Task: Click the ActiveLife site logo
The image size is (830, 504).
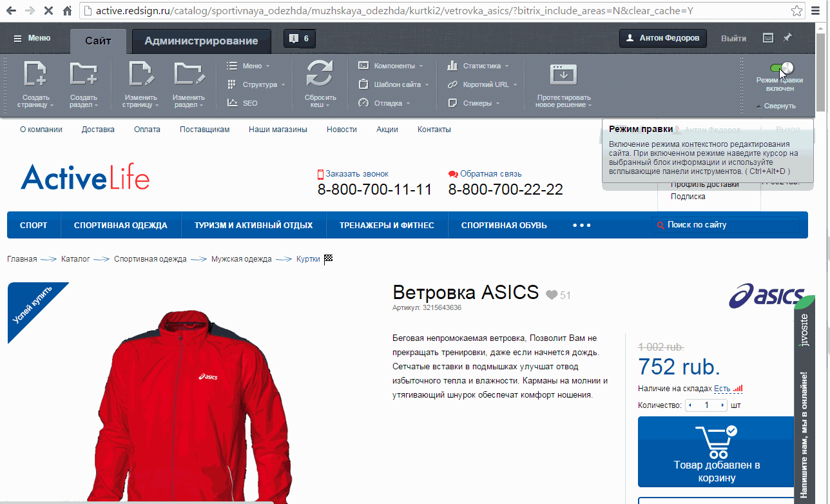Action: [x=85, y=177]
